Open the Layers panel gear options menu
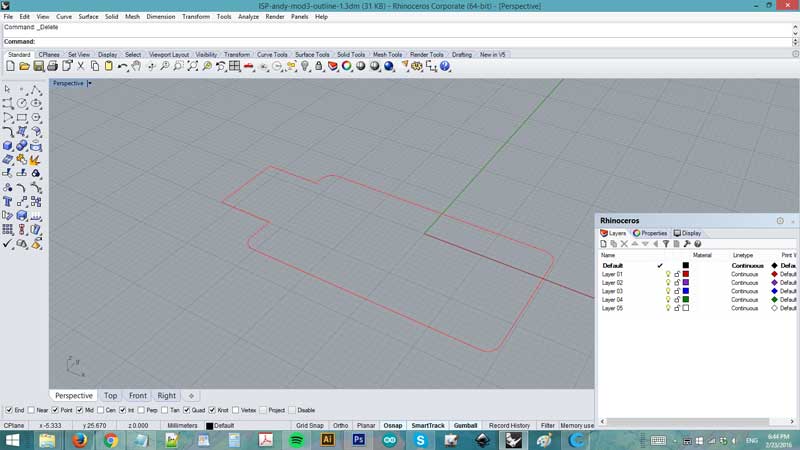 pos(780,220)
